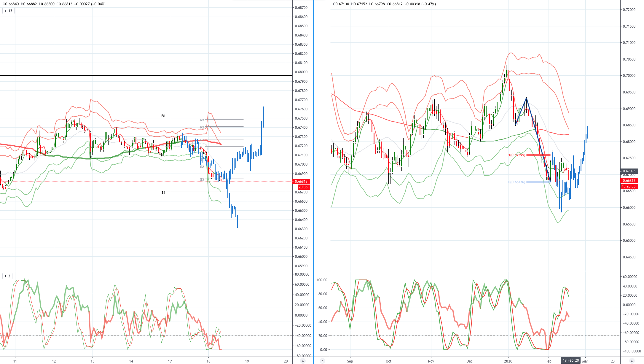This screenshot has width=644, height=364.
Task: Click the 0.70000 level on right price axis
Action: 629,76
